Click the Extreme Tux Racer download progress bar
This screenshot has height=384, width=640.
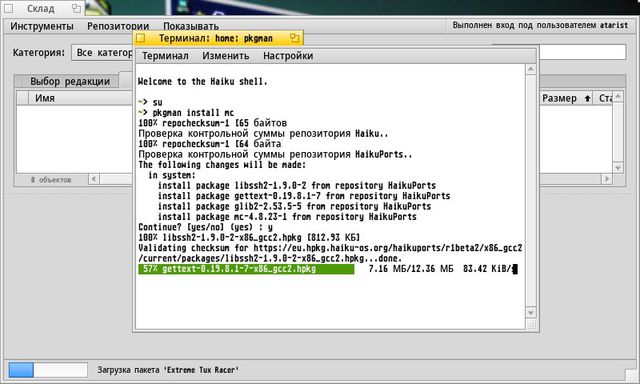(x=48, y=370)
